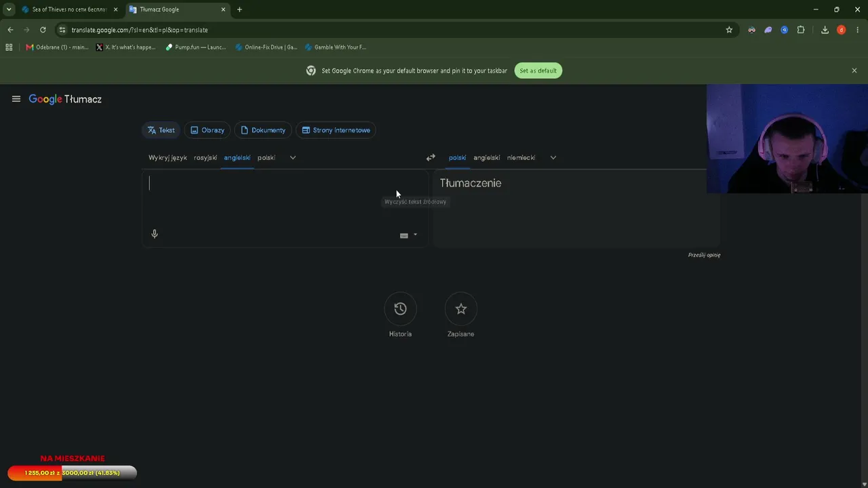Click the Google Tłumacz logo
Screen dimensions: 868x488
tap(65, 99)
